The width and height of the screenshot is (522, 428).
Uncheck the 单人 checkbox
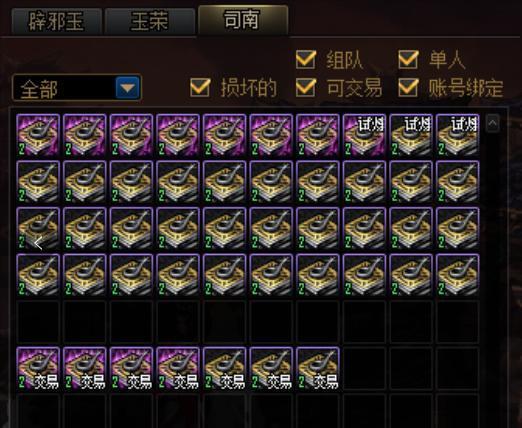point(408,59)
